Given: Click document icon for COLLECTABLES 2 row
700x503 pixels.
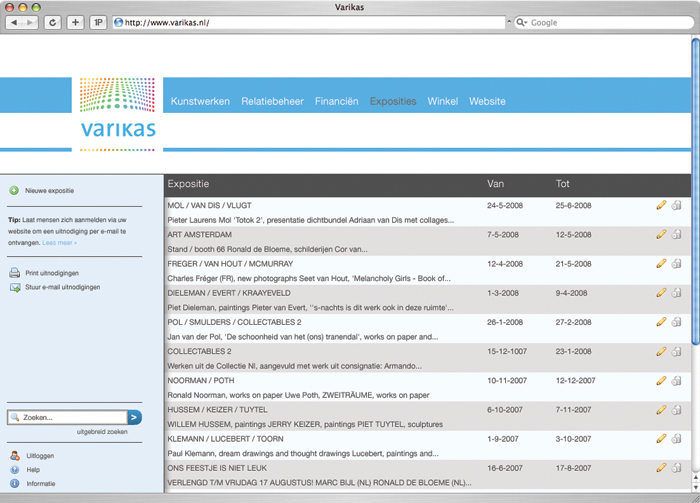Looking at the screenshot, I should click(x=677, y=351).
